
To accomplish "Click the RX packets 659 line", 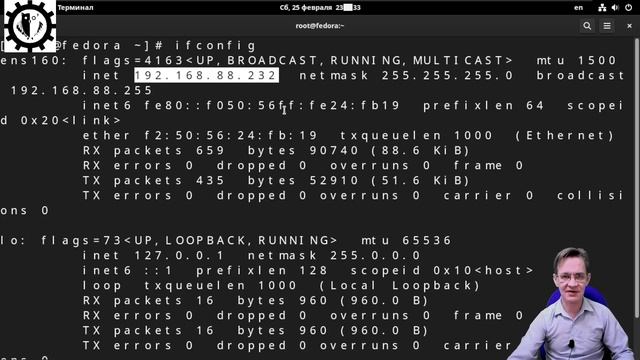I will coord(277,151).
